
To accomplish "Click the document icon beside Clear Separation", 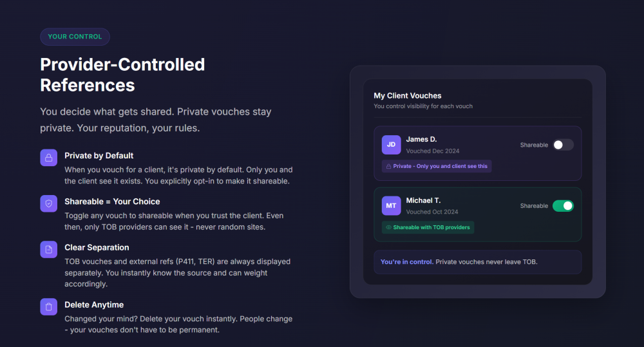I will [48, 249].
